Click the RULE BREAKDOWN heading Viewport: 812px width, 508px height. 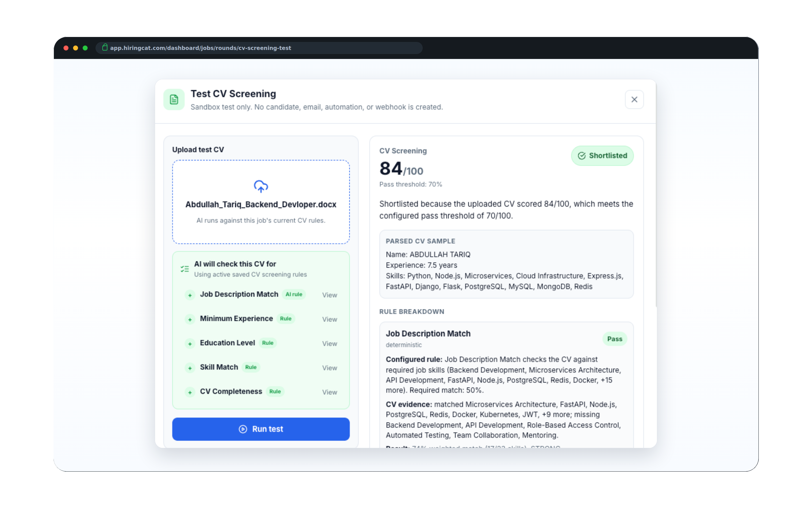(412, 312)
